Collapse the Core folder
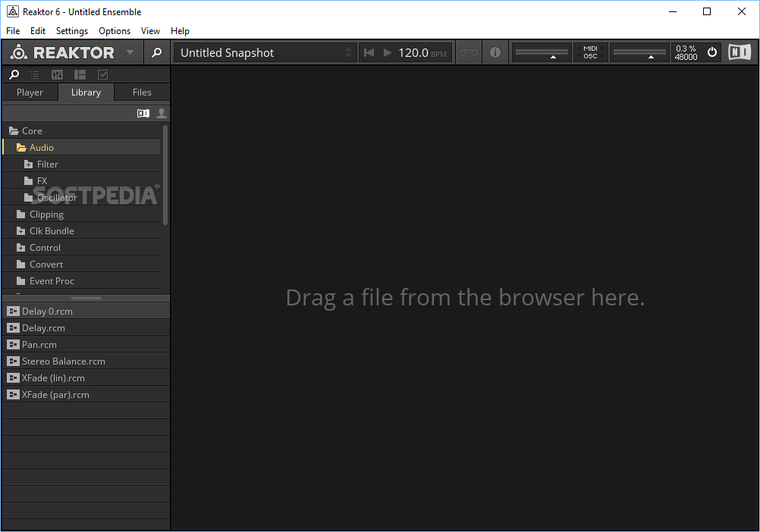Image resolution: width=760 pixels, height=532 pixels. (14, 130)
